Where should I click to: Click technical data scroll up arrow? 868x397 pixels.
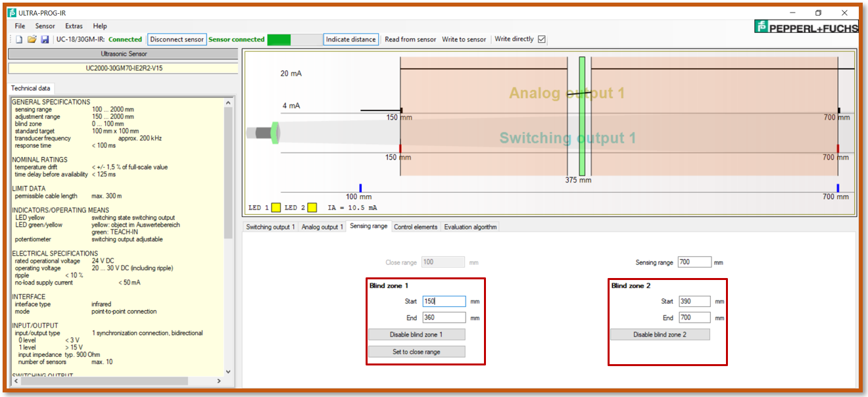point(229,103)
